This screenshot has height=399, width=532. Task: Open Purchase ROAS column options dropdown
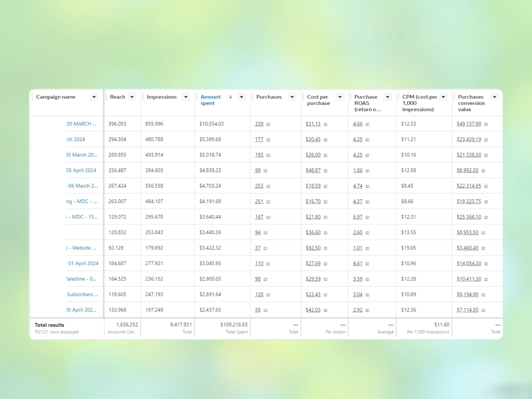click(387, 97)
